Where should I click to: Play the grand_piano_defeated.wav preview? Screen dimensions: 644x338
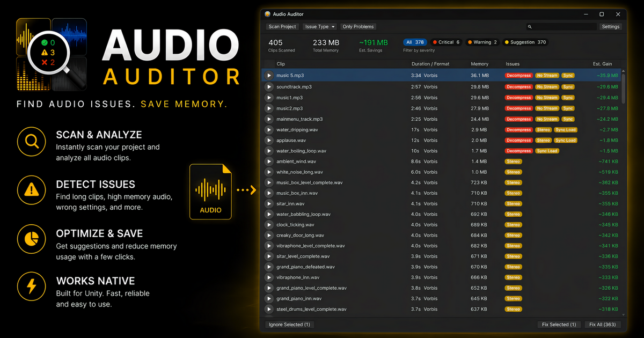[x=269, y=267]
